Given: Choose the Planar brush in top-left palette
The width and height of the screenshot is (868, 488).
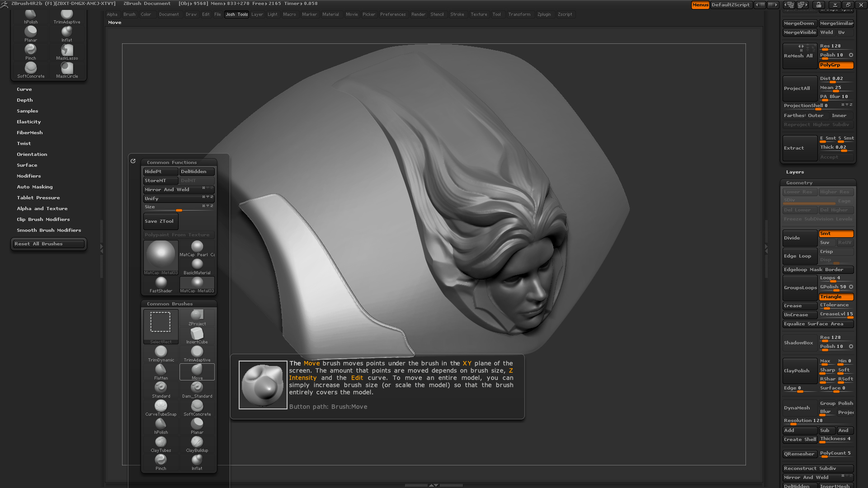Looking at the screenshot, I should pos(31,34).
